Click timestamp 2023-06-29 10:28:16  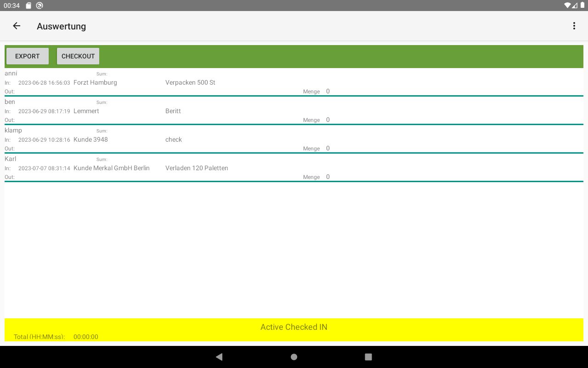coord(44,140)
